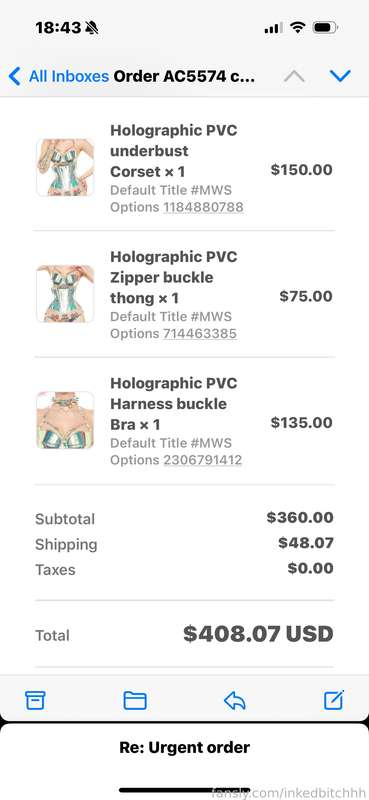Tap the Compose new message icon
This screenshot has width=369, height=800.
[x=334, y=700]
